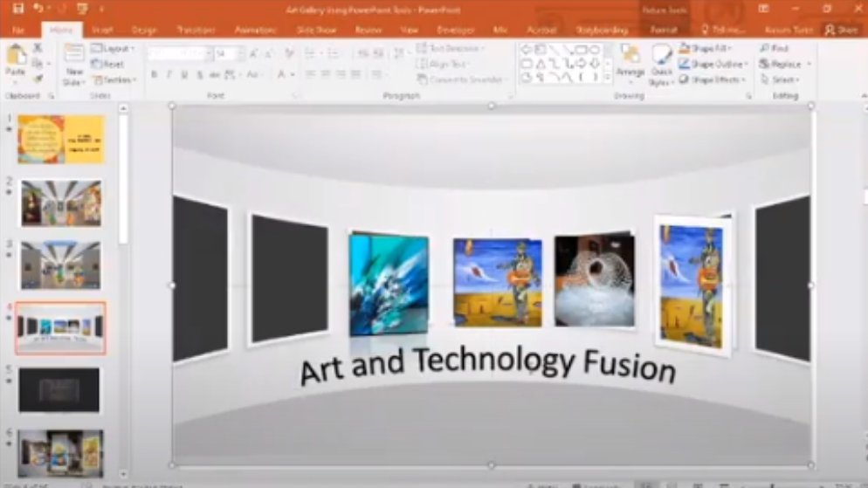Switch to the Design tab
Image resolution: width=868 pixels, height=488 pixels.
[144, 30]
